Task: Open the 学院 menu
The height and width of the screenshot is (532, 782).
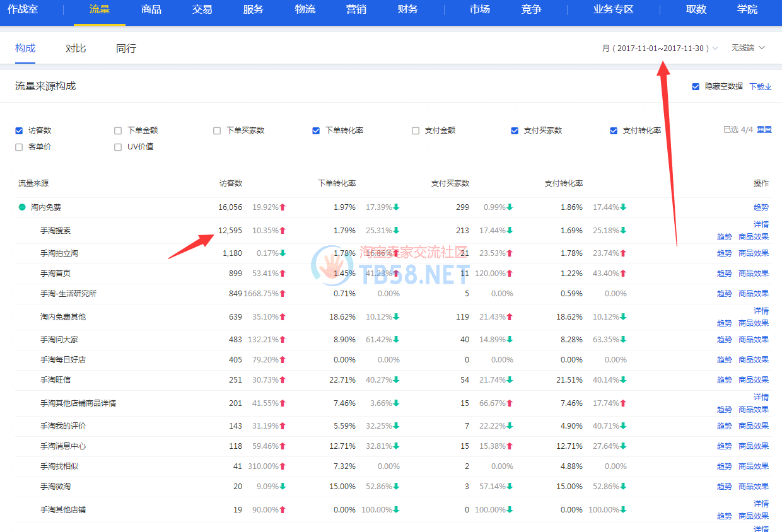Action: pyautogui.click(x=747, y=9)
